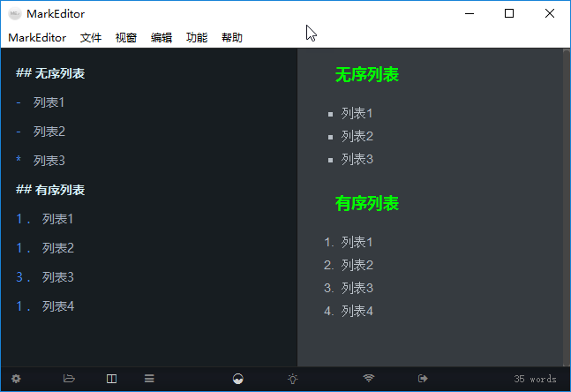Viewport: 571px width, 392px height.
Task: Click the 35 words counter
Action: tap(535, 379)
